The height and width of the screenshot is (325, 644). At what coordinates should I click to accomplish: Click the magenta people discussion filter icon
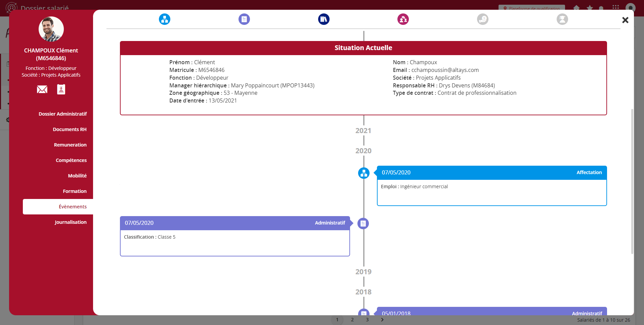(x=403, y=19)
